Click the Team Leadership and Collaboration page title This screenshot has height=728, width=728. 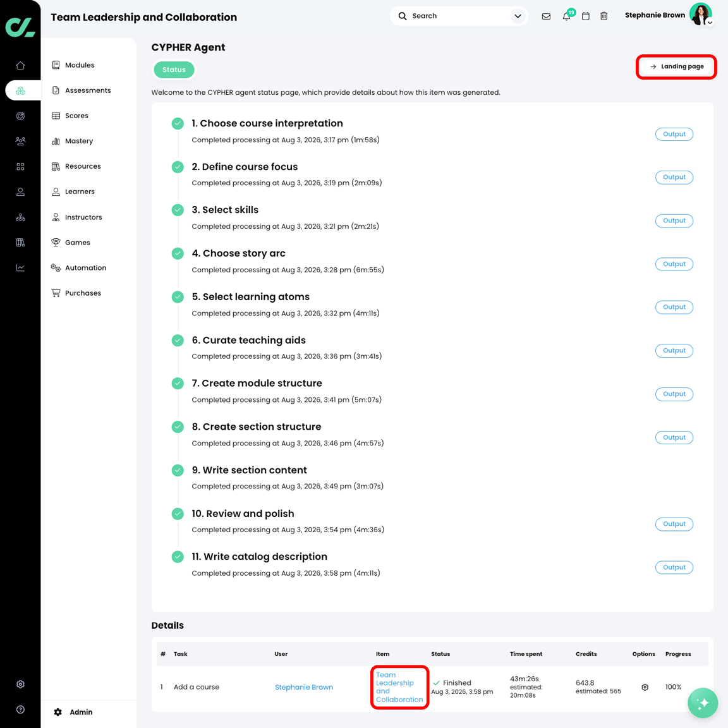(144, 17)
